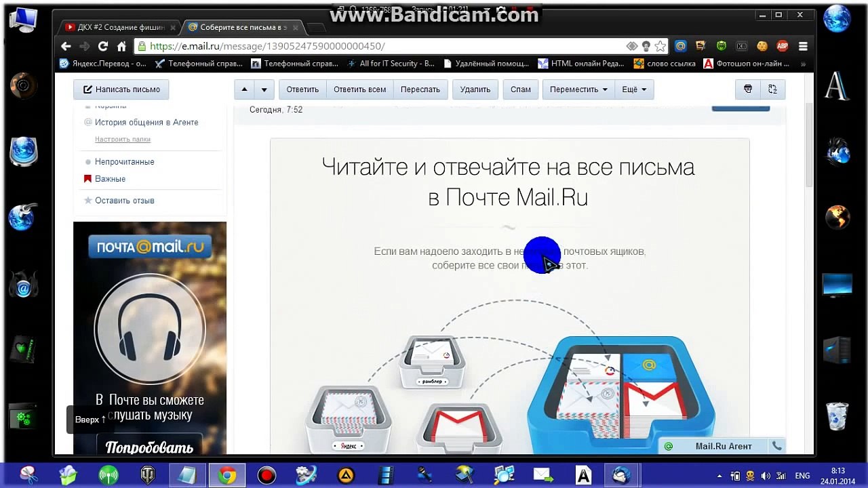The width and height of the screenshot is (868, 488).
Task: Open the lightbulb icon in address bar
Action: [646, 46]
